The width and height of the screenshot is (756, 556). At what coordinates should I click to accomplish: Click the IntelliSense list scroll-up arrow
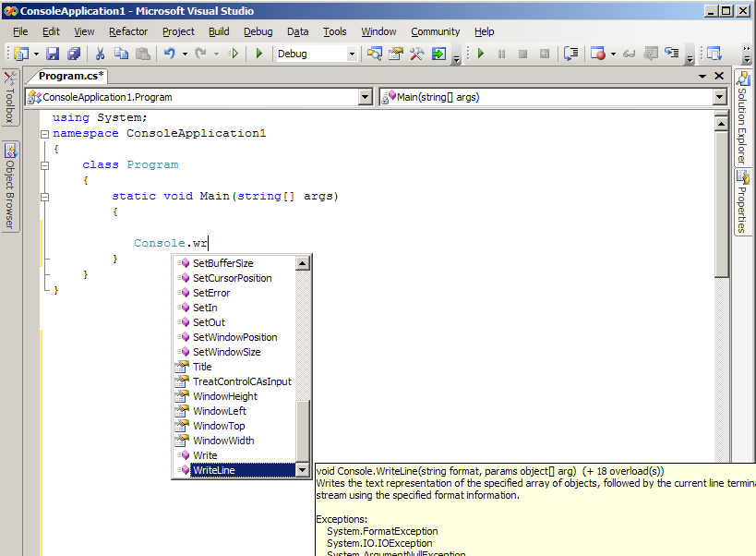click(302, 263)
